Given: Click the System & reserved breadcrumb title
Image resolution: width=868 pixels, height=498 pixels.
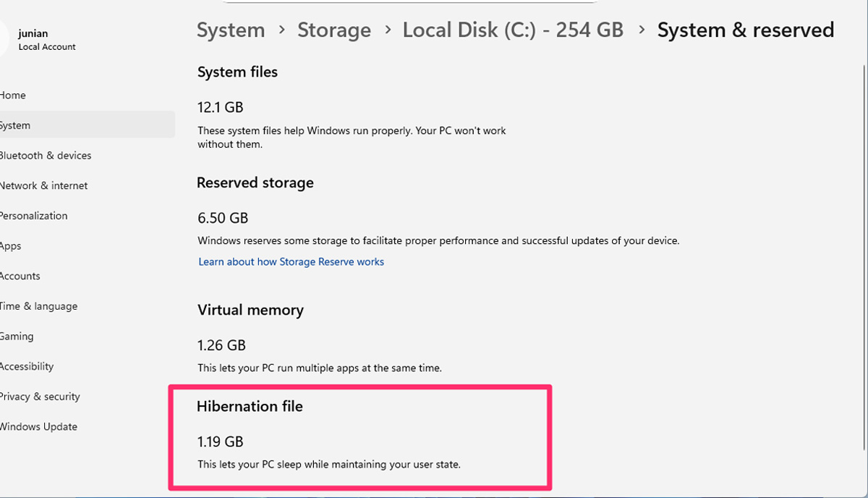Looking at the screenshot, I should [745, 30].
